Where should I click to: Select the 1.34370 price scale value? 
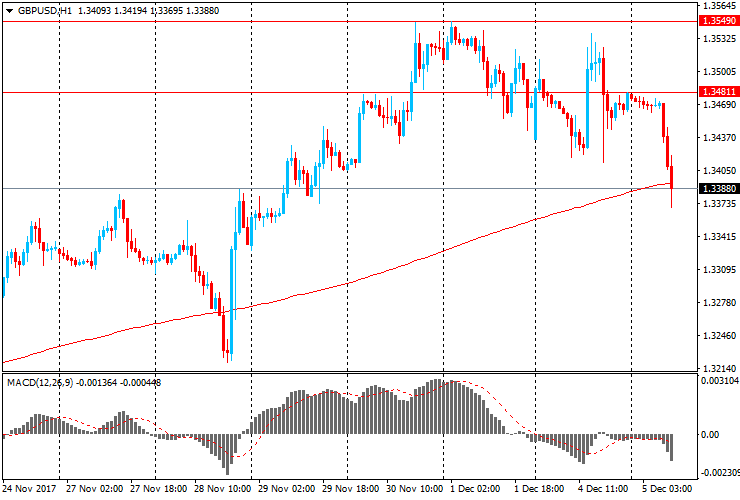pyautogui.click(x=719, y=138)
